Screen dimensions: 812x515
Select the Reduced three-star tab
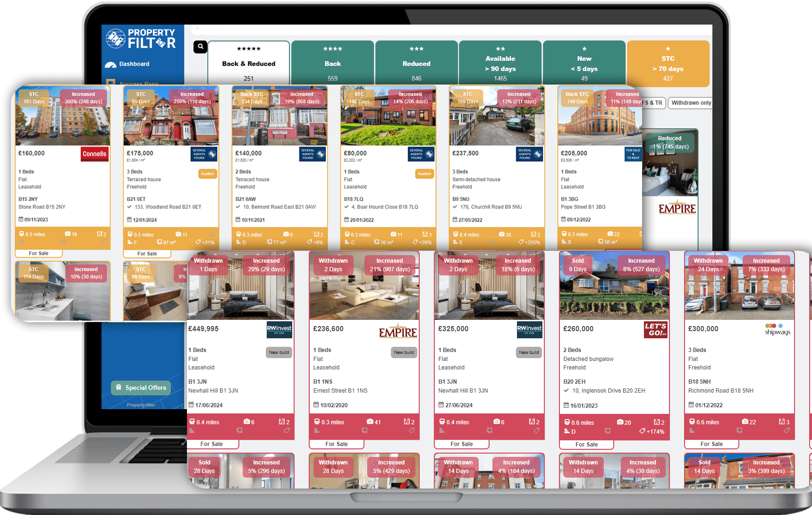click(x=416, y=63)
